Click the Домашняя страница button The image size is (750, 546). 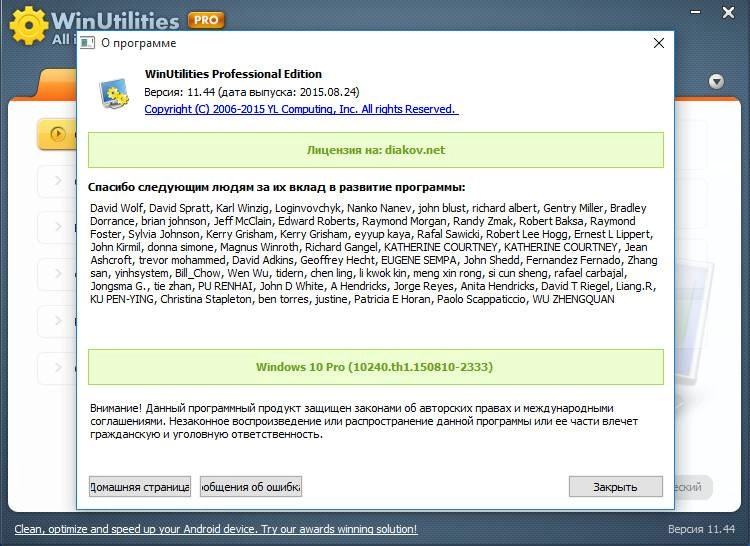[140, 487]
